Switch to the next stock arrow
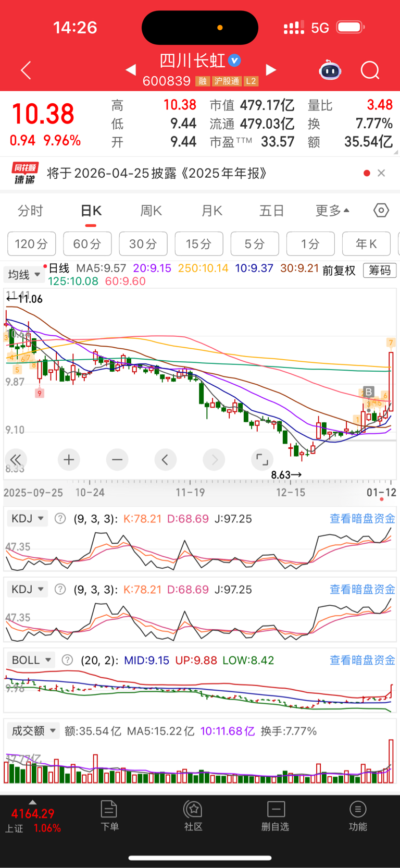This screenshot has width=400, height=868. pos(271,69)
